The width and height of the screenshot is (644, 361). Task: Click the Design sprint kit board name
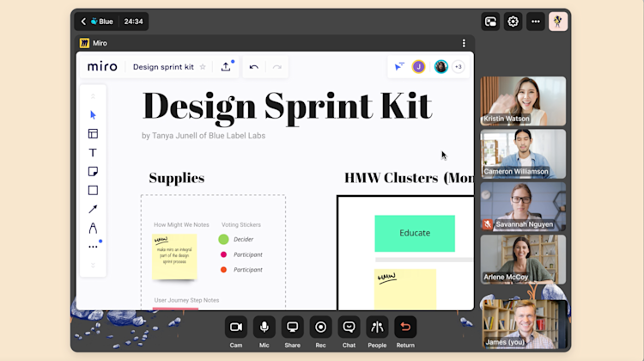(163, 67)
